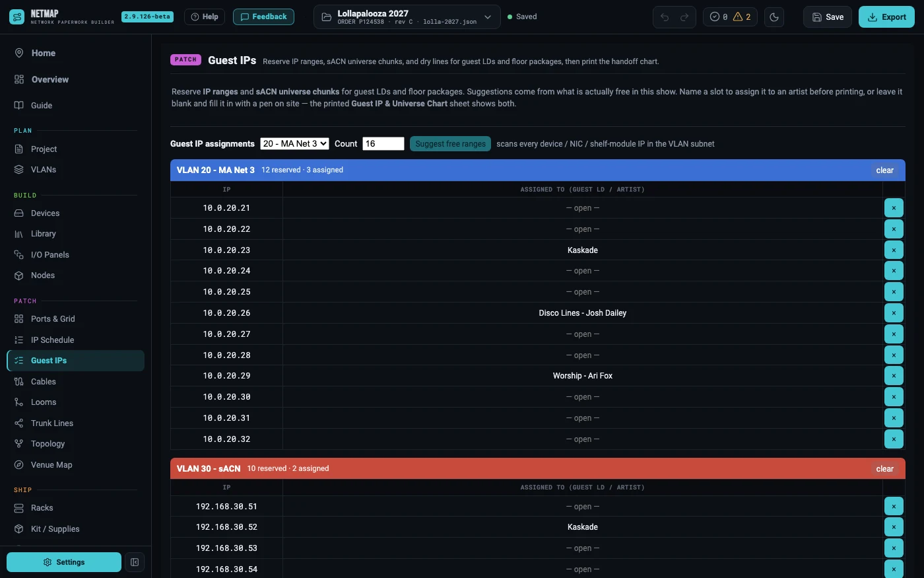
Task: Open Settings
Action: 64,562
